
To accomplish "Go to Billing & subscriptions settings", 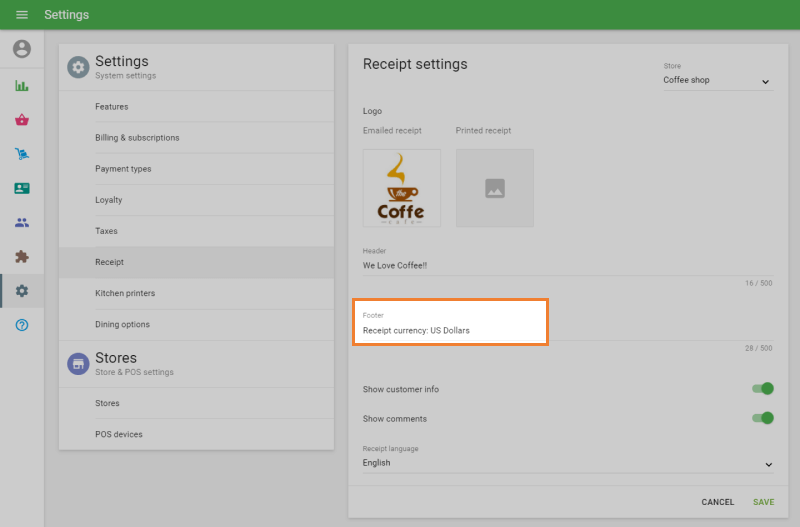I will coord(137,138).
